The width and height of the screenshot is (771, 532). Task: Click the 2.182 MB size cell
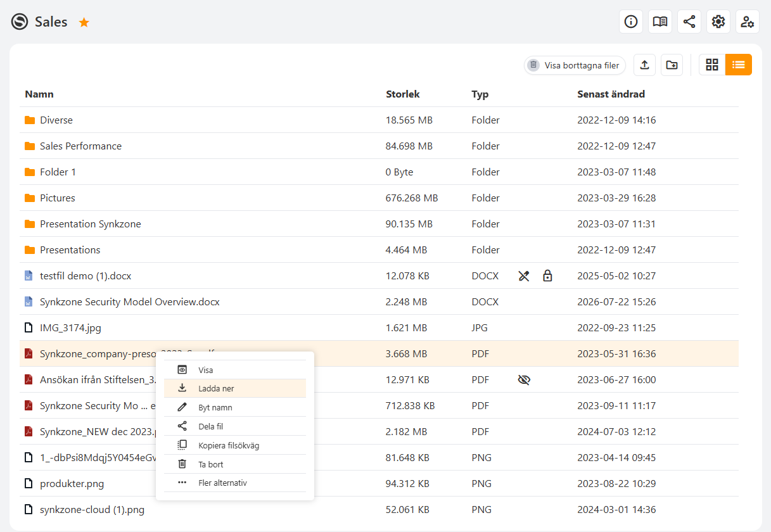click(x=406, y=432)
